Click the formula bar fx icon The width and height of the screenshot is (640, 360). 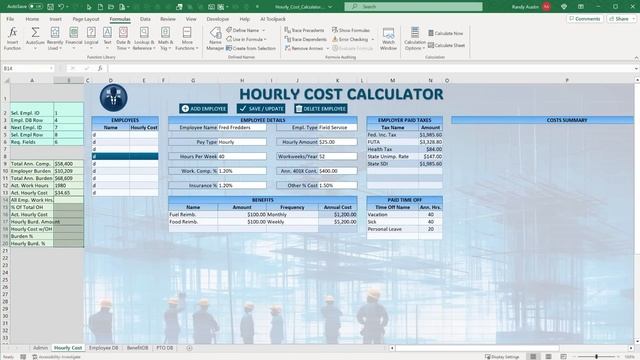click(x=100, y=68)
